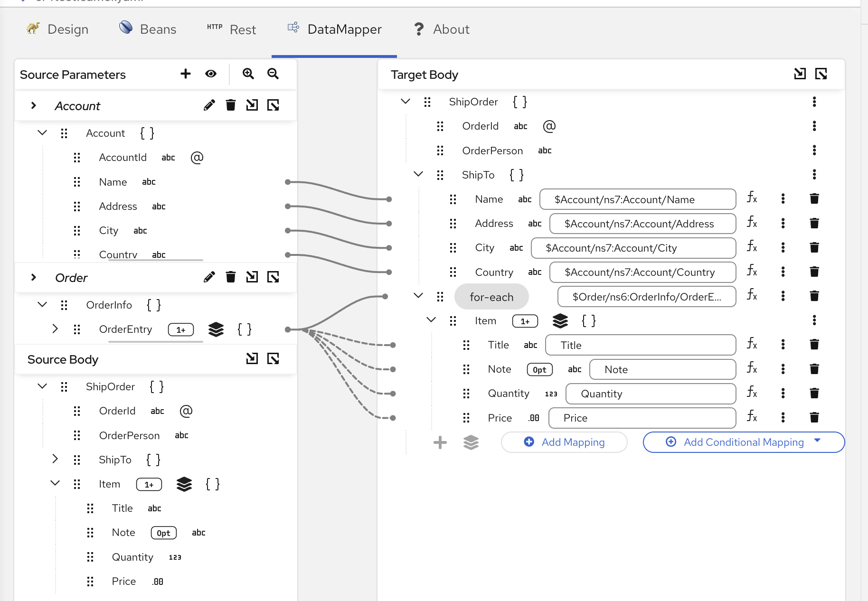Detach schema from Order parameter
The height and width of the screenshot is (601, 868).
274,277
